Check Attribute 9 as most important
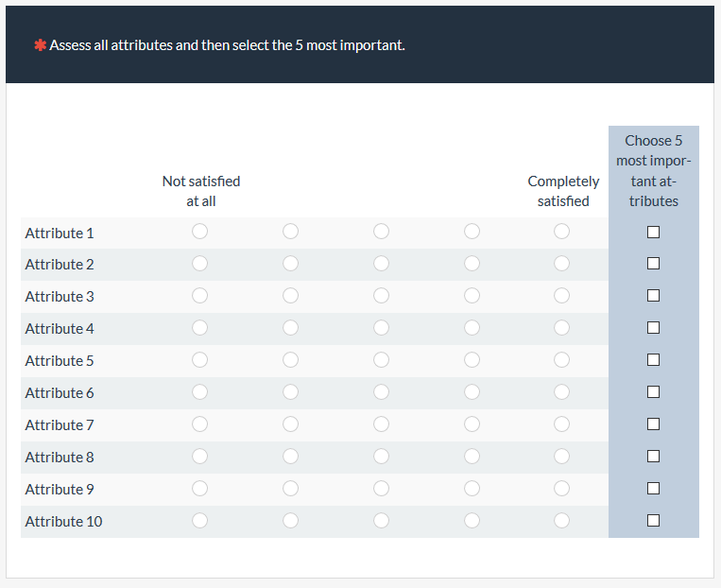The height and width of the screenshot is (588, 721). click(653, 489)
